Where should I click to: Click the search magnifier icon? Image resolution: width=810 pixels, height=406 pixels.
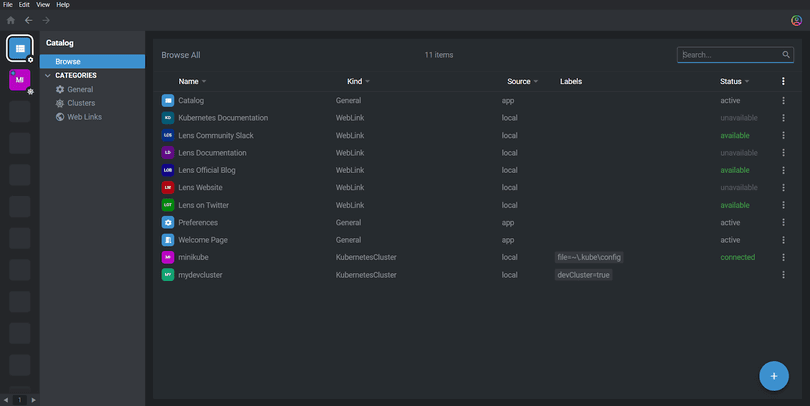tap(786, 54)
